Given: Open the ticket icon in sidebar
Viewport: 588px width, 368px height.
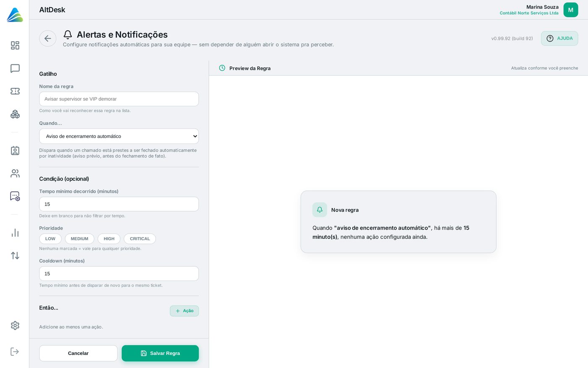Looking at the screenshot, I should (x=15, y=91).
